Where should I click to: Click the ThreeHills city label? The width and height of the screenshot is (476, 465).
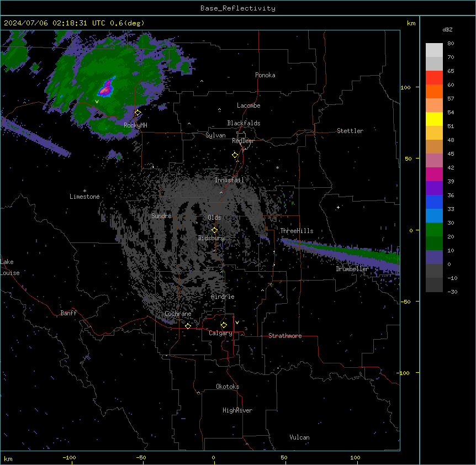(297, 231)
